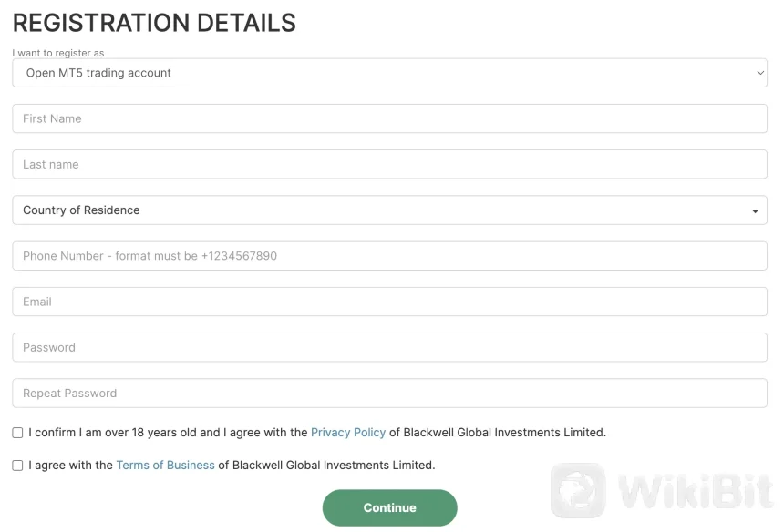
Task: Check the Terms of Business agreement box
Action: pos(17,465)
